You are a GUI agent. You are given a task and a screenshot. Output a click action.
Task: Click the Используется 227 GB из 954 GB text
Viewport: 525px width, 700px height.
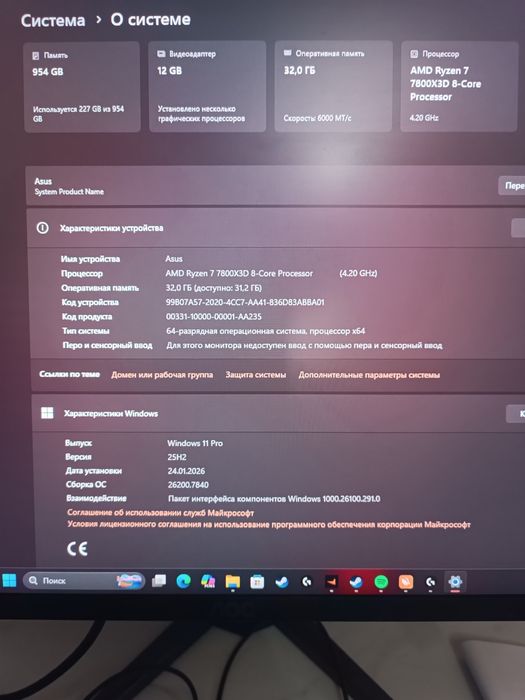pyautogui.click(x=79, y=114)
